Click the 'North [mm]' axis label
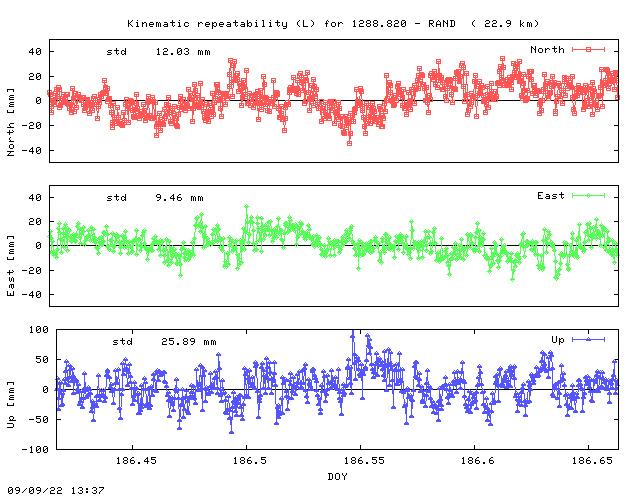Image resolution: width=640 pixels, height=496 pixels. 11,122
